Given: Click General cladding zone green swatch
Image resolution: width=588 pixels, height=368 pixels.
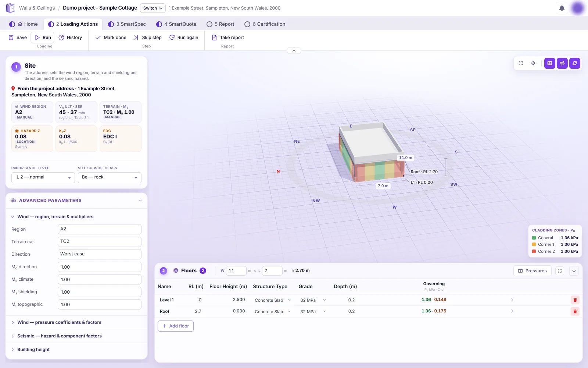Looking at the screenshot, I should pyautogui.click(x=534, y=238).
